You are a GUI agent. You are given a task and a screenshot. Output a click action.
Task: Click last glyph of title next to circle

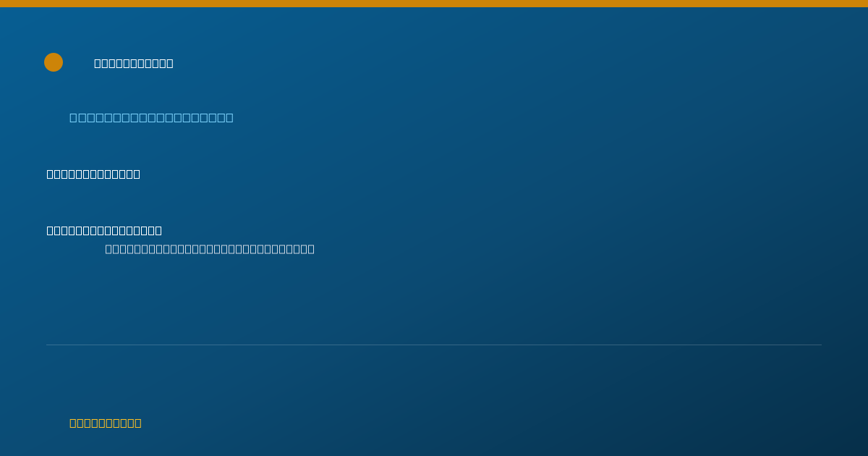click(x=170, y=63)
